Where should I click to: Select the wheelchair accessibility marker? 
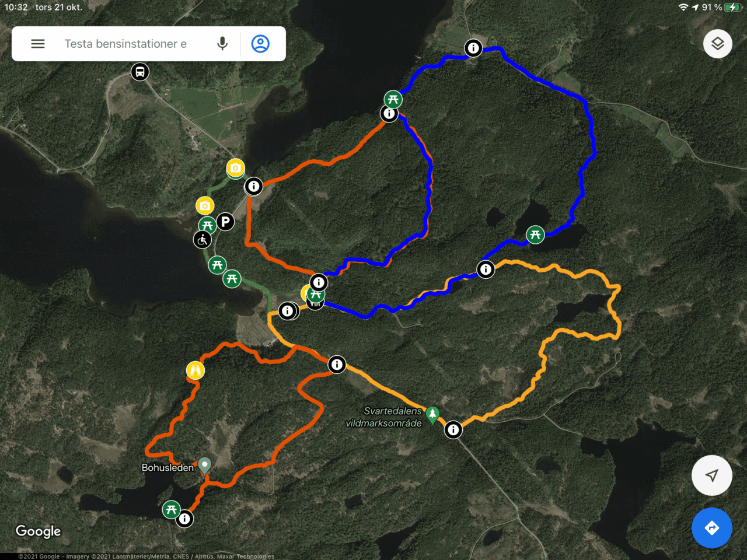[203, 239]
